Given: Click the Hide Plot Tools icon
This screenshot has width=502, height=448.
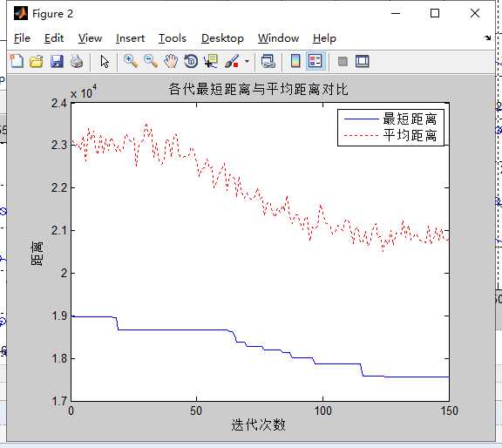Looking at the screenshot, I should click(343, 61).
